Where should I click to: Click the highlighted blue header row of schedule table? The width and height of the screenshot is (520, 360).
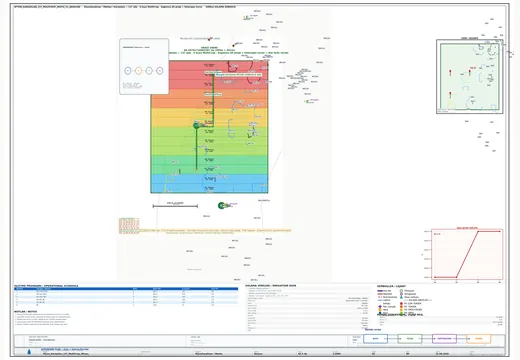click(126, 289)
